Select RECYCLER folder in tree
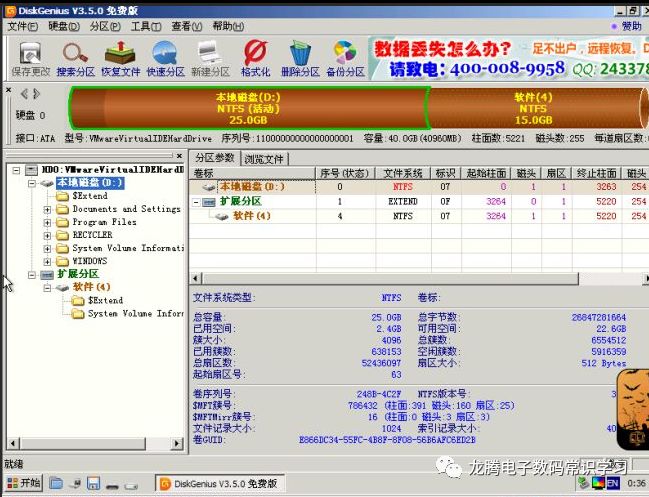Image resolution: width=649 pixels, height=497 pixels. [92, 235]
